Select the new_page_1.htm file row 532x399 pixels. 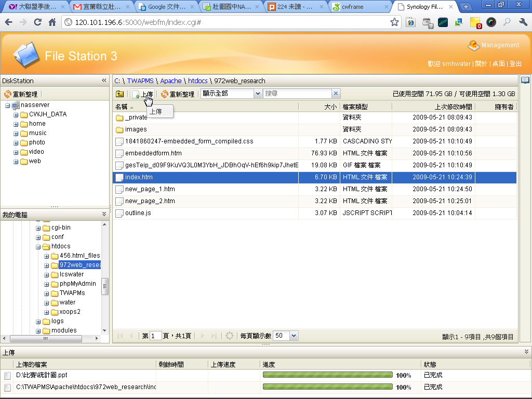tap(314, 189)
